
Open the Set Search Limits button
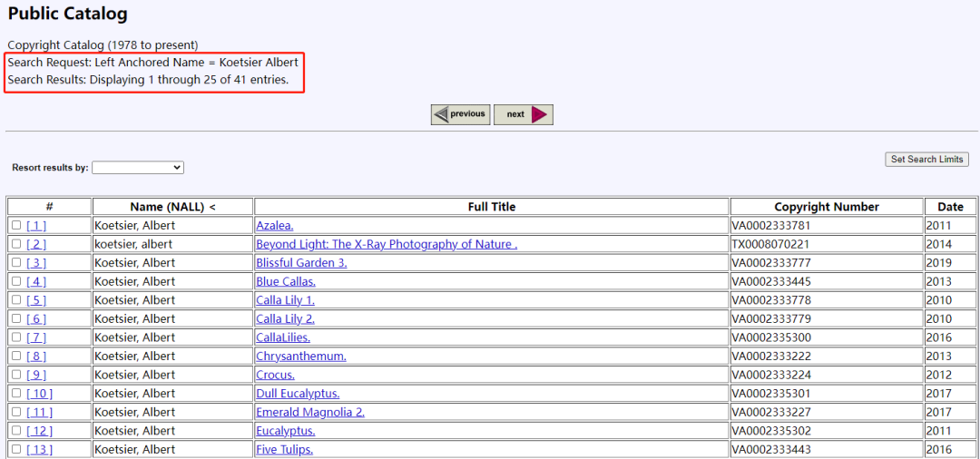(926, 160)
